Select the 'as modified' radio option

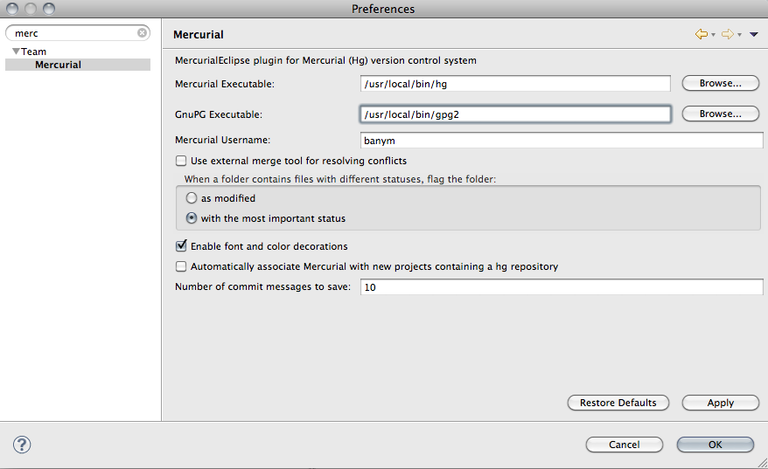pyautogui.click(x=192, y=198)
